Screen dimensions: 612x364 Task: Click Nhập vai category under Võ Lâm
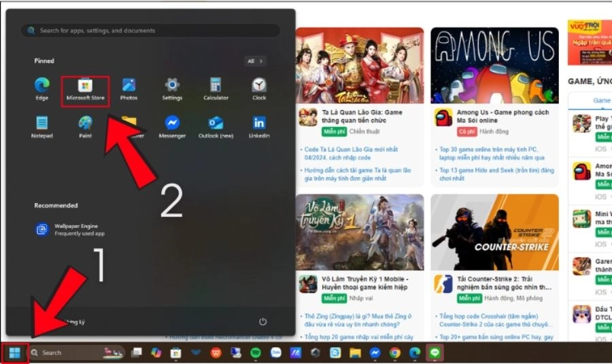click(x=361, y=298)
